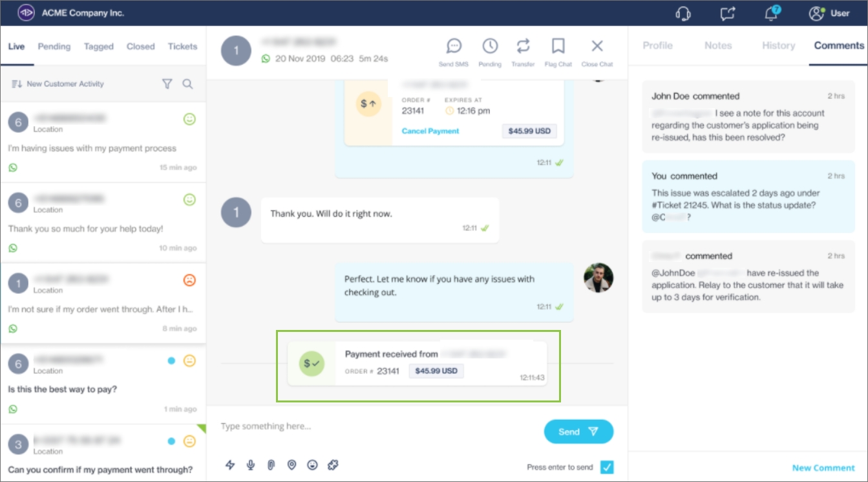Open the chat list filter funnel

(167, 84)
